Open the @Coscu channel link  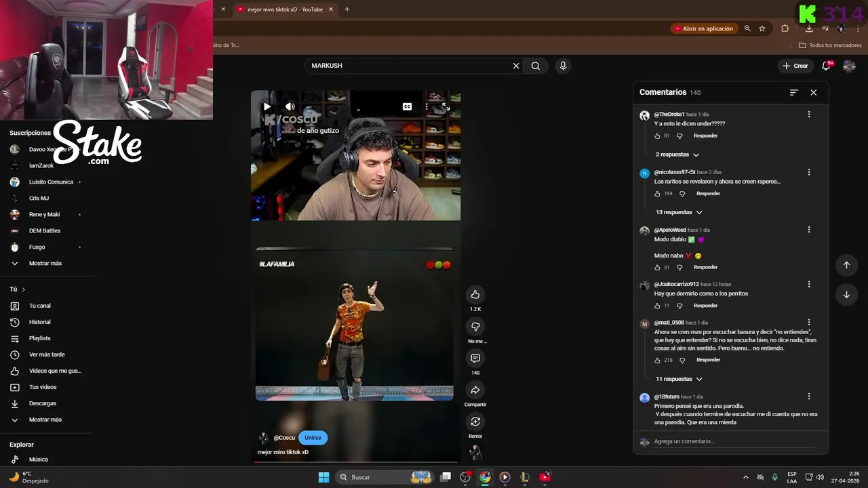coord(284,438)
